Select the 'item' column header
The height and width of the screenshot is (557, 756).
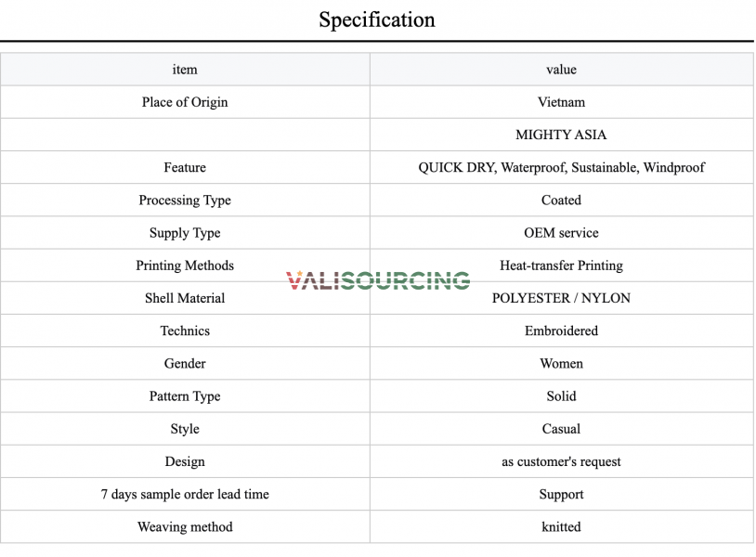(x=185, y=70)
